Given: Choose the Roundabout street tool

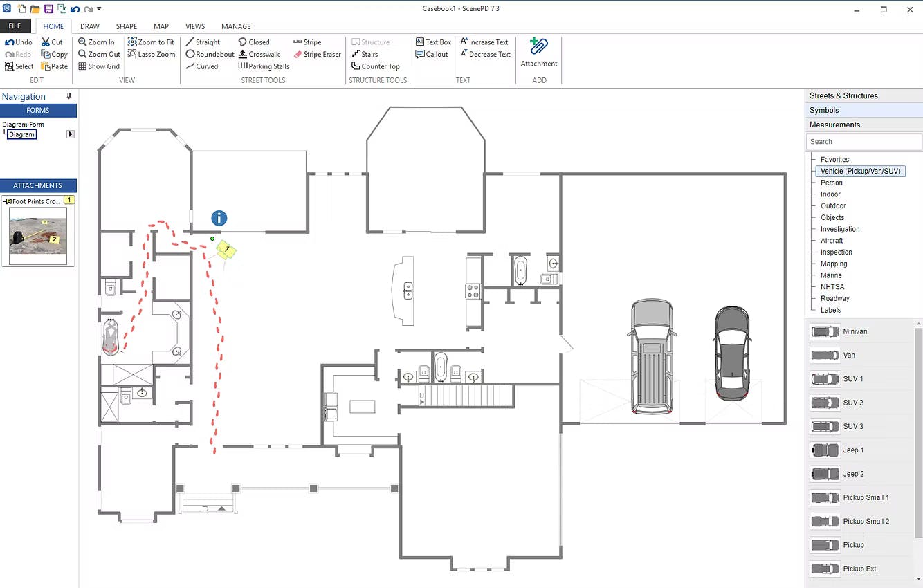Looking at the screenshot, I should 210,54.
